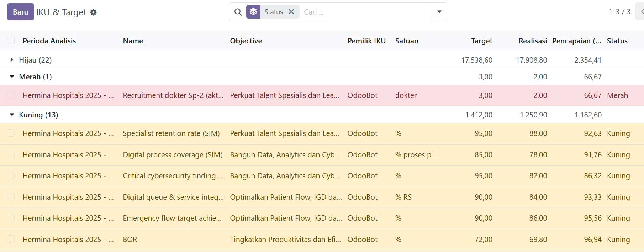Open the Recruitment dokter Sp-2 record

coord(173,95)
